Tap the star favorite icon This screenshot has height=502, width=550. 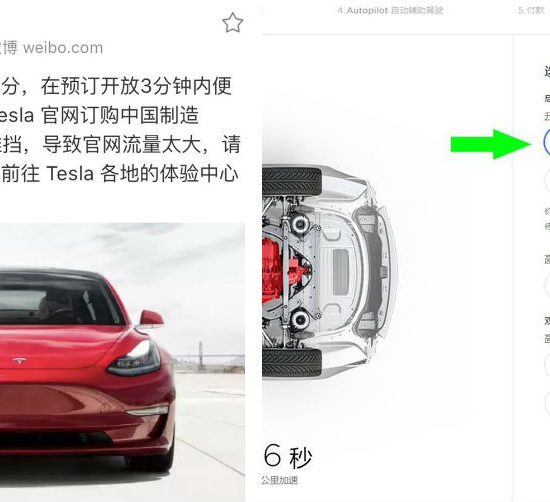233,22
